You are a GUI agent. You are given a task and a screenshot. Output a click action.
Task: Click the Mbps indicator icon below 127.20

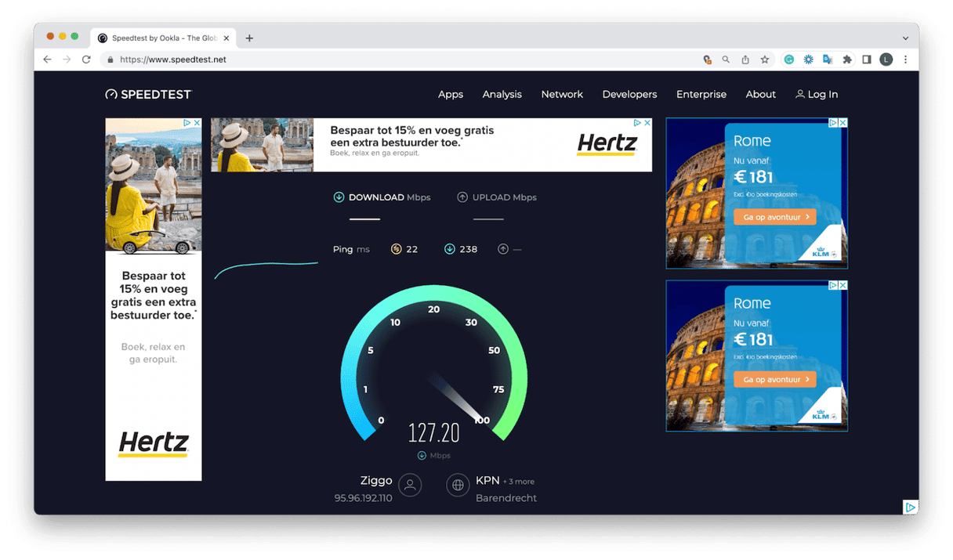pyautogui.click(x=421, y=455)
